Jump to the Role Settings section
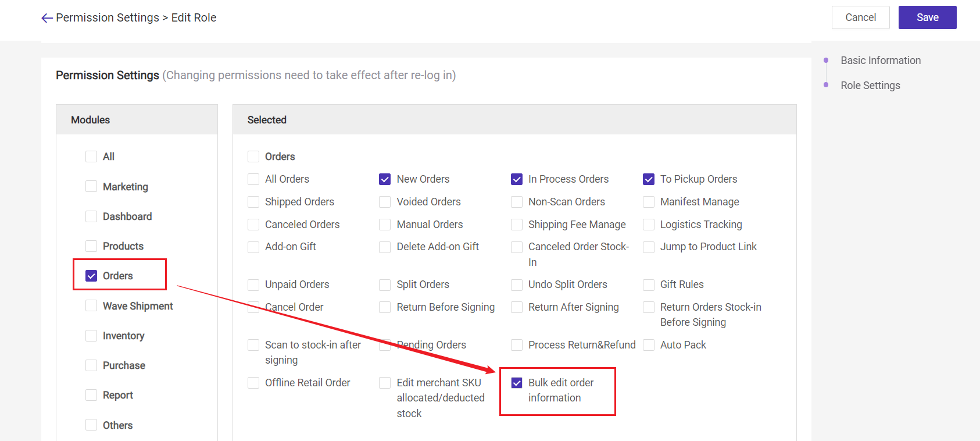 pyautogui.click(x=870, y=86)
